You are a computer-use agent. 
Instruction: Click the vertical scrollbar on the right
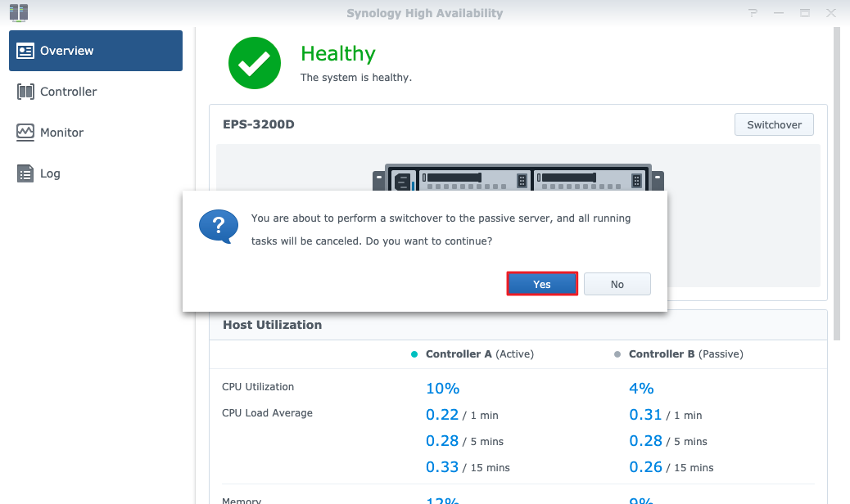tap(836, 184)
